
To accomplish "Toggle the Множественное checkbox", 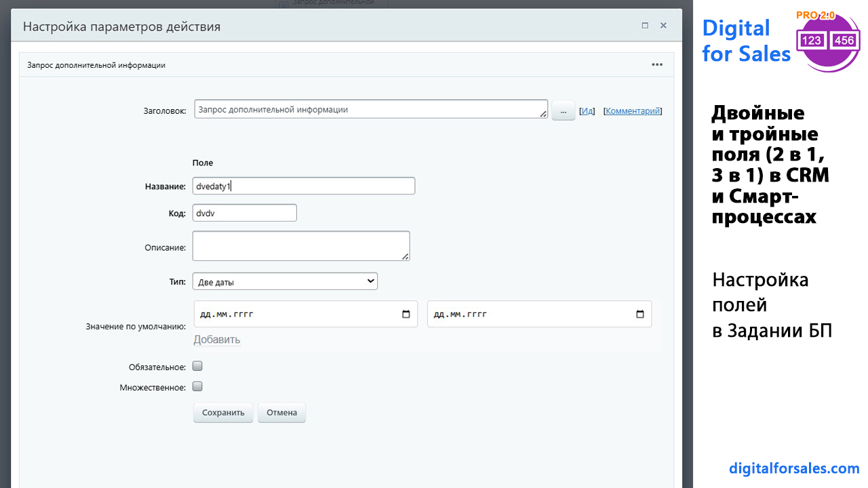I will coord(197,386).
